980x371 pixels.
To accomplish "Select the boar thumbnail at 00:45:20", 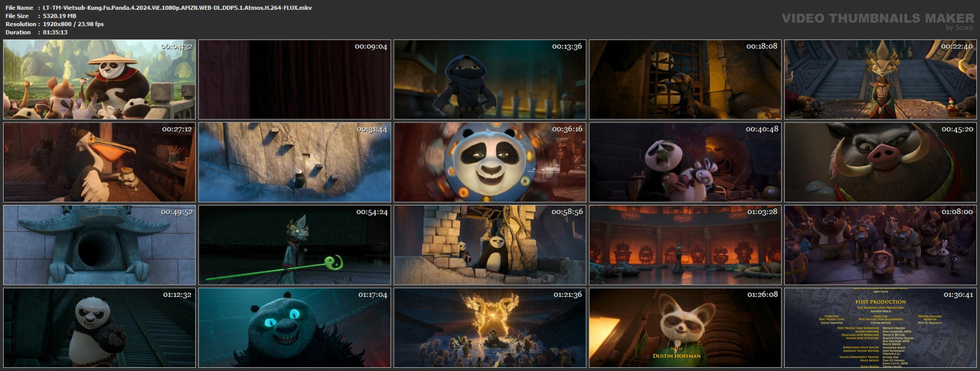I will [880, 162].
